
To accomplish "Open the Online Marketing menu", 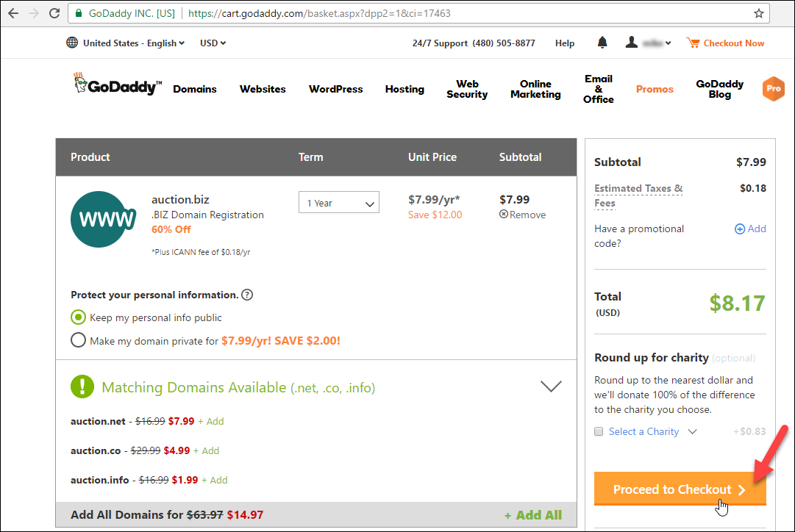I will pos(535,89).
